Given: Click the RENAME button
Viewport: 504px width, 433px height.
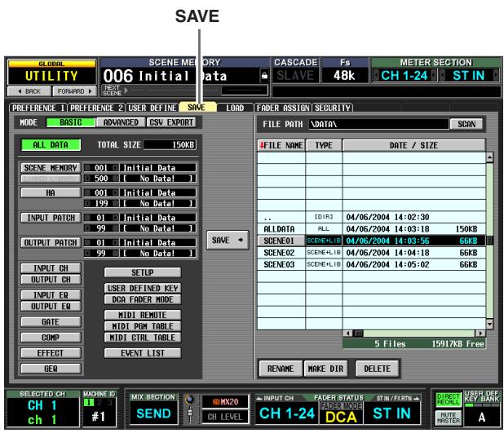Looking at the screenshot, I should pyautogui.click(x=281, y=369).
